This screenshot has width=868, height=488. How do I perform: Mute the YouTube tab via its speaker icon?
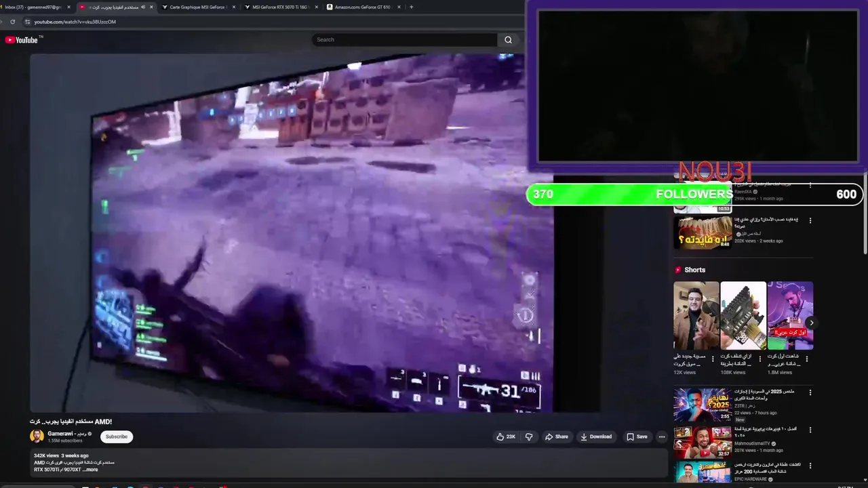tap(142, 7)
